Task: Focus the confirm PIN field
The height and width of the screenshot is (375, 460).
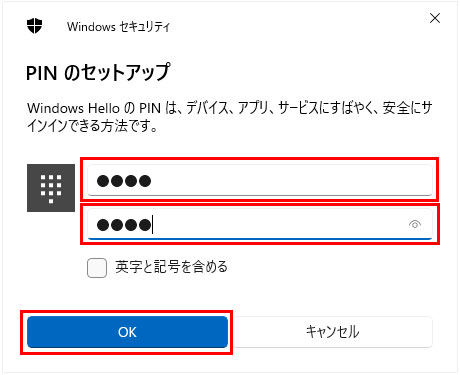Action: tap(260, 224)
